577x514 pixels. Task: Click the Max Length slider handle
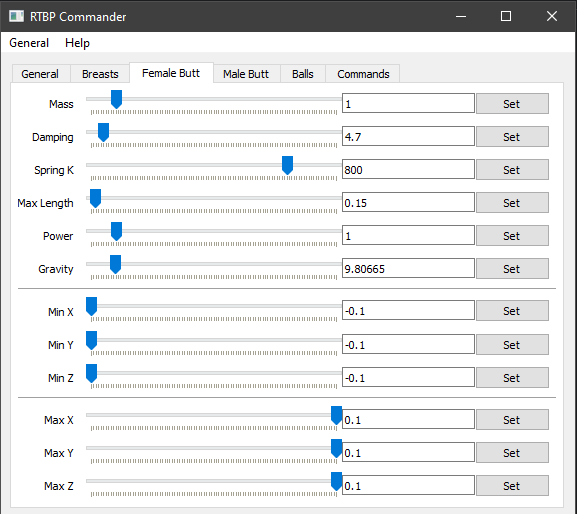[x=96, y=199]
